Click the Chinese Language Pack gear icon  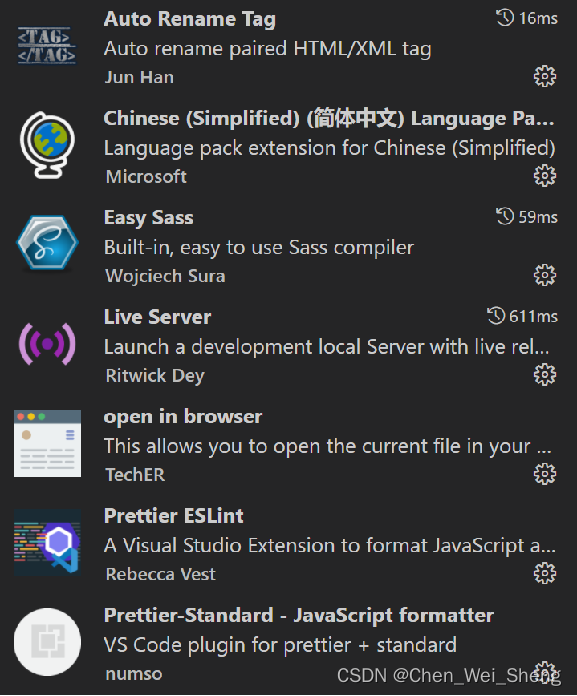pyautogui.click(x=545, y=176)
